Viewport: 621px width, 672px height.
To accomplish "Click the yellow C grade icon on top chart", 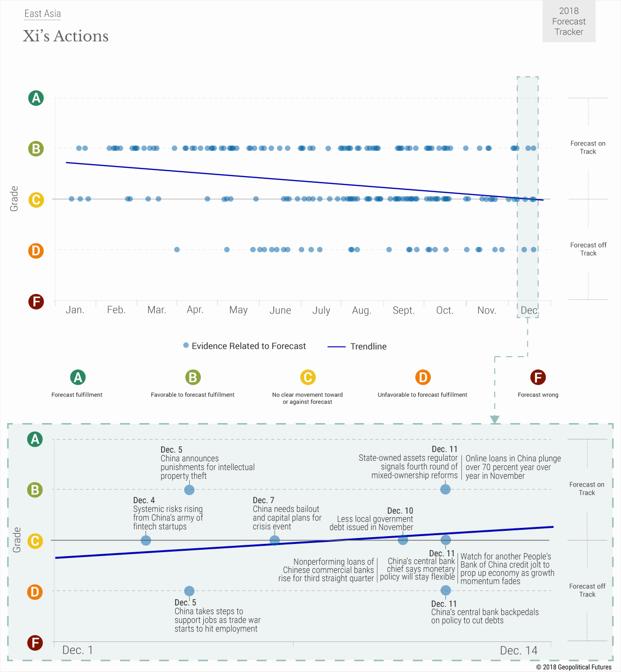I will 36,200.
